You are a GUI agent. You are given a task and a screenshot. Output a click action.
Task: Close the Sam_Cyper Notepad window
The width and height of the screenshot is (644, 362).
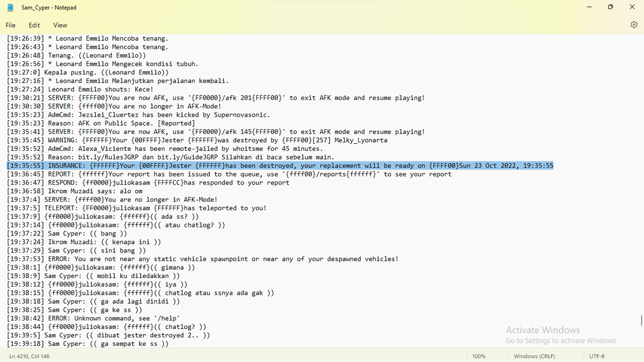click(632, 7)
